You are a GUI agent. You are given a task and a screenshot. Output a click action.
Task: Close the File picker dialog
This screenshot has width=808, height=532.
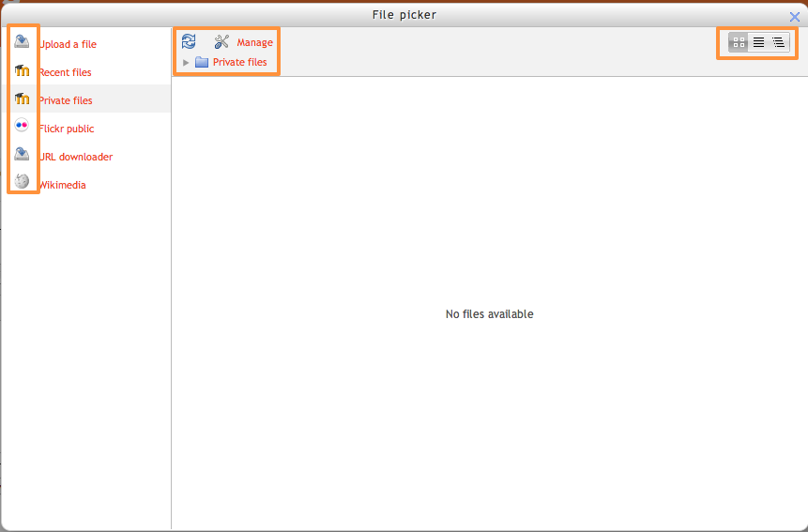[x=795, y=17]
